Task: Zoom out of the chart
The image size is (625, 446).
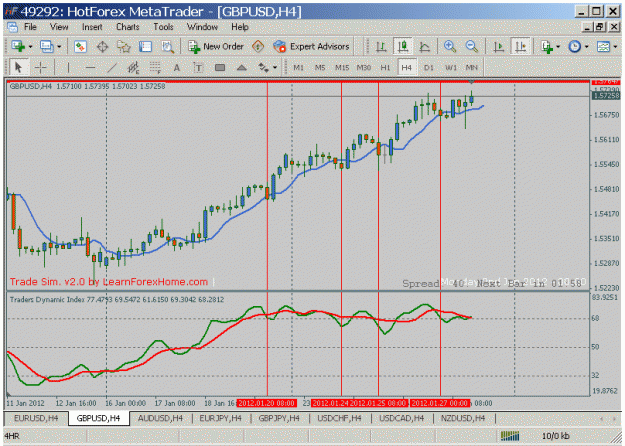Action: (x=472, y=47)
